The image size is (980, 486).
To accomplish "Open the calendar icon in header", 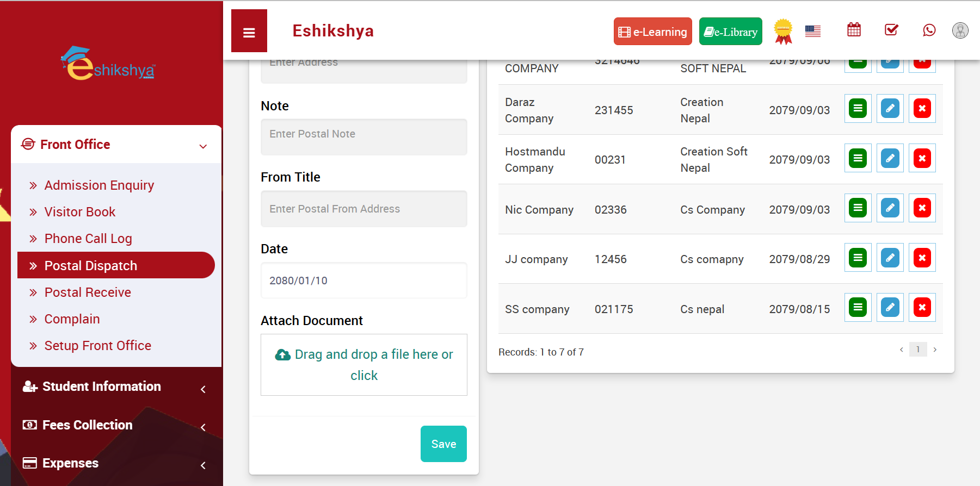I will click(854, 30).
